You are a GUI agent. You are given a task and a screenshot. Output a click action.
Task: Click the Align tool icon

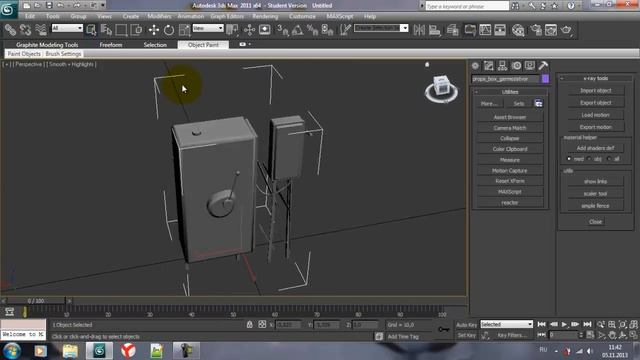pos(435,30)
